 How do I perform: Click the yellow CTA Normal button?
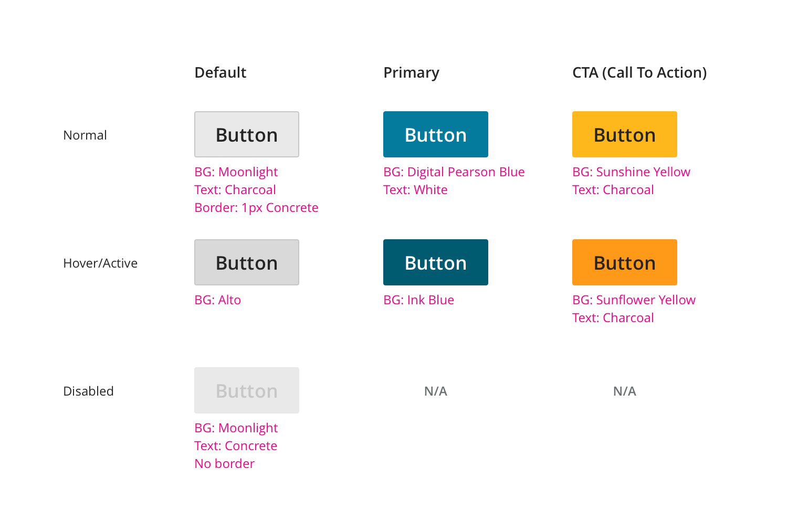[x=624, y=134]
